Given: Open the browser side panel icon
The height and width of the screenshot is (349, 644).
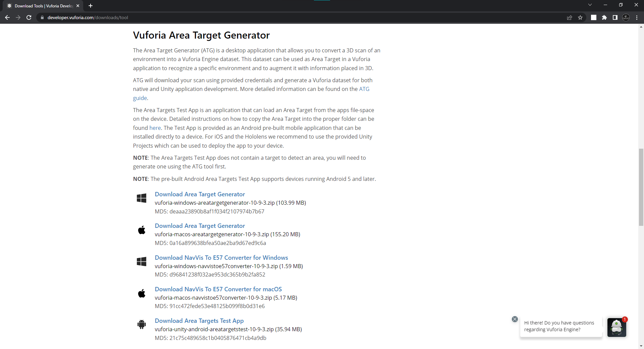Looking at the screenshot, I should coord(615,17).
